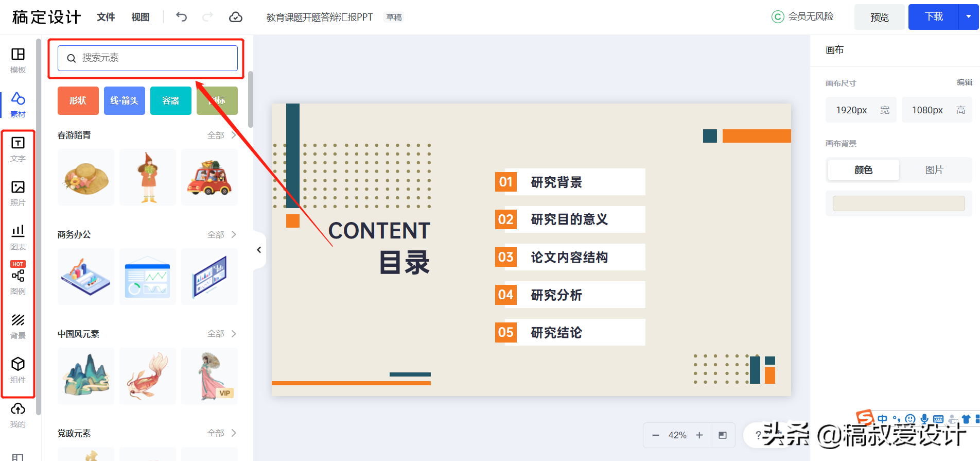The image size is (980, 461).
Task: Switch canvas background to 图片 tab
Action: tap(934, 170)
